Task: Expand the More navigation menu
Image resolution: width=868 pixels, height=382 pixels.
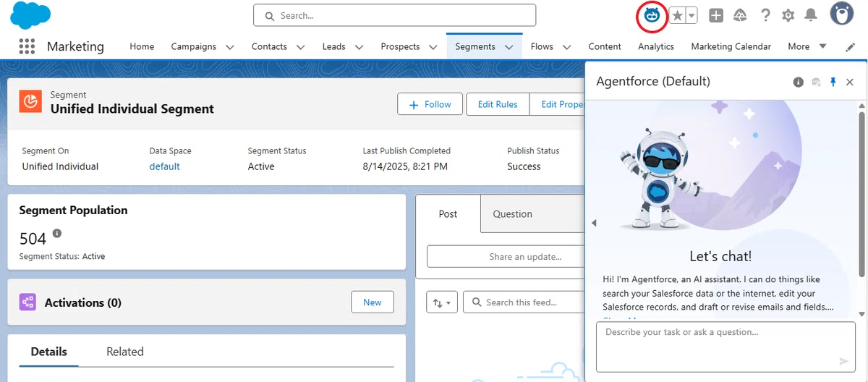Action: [807, 46]
